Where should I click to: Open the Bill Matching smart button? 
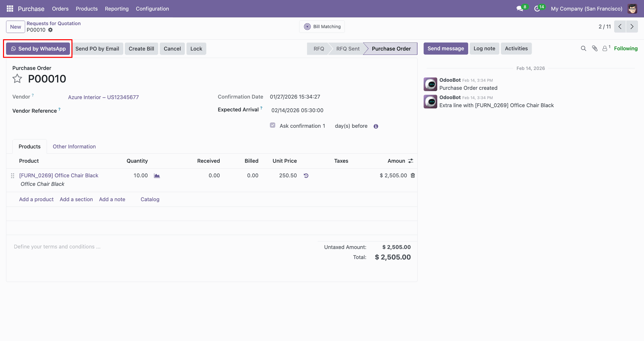click(322, 26)
